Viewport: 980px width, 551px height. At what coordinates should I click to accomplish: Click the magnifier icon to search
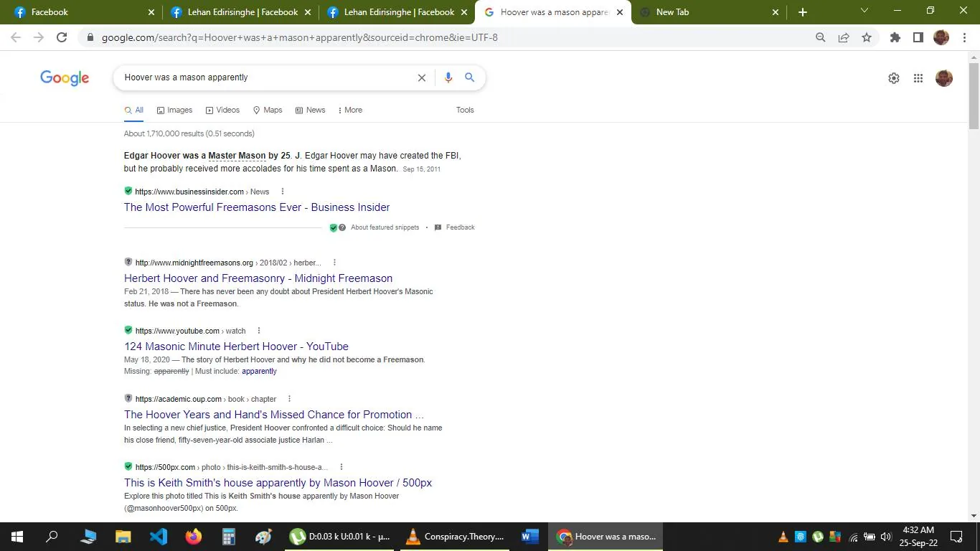tap(469, 77)
